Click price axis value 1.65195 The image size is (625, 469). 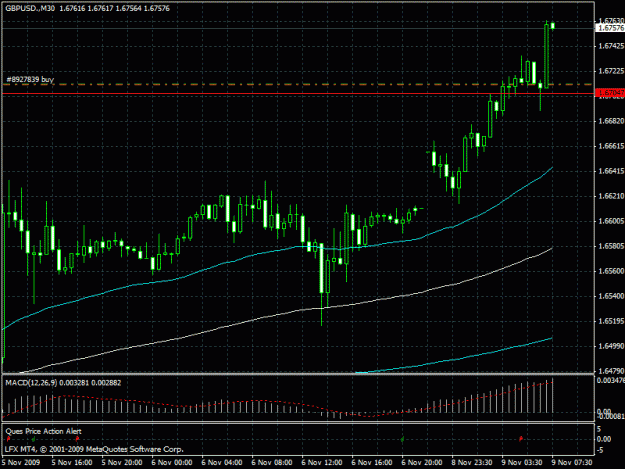coord(611,321)
